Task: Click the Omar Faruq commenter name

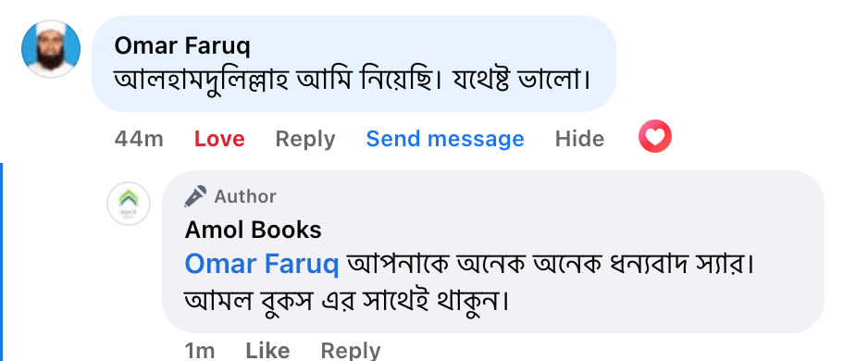Action: 182,46
